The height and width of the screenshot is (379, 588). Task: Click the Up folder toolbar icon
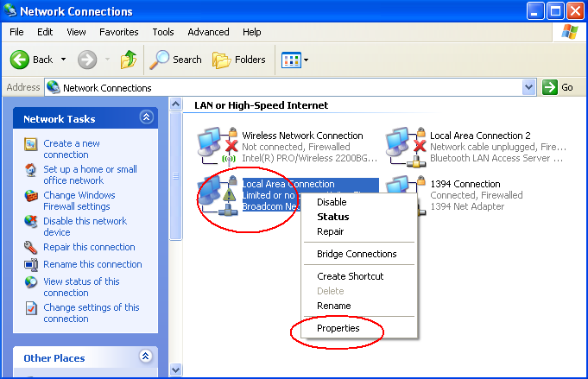[128, 60]
